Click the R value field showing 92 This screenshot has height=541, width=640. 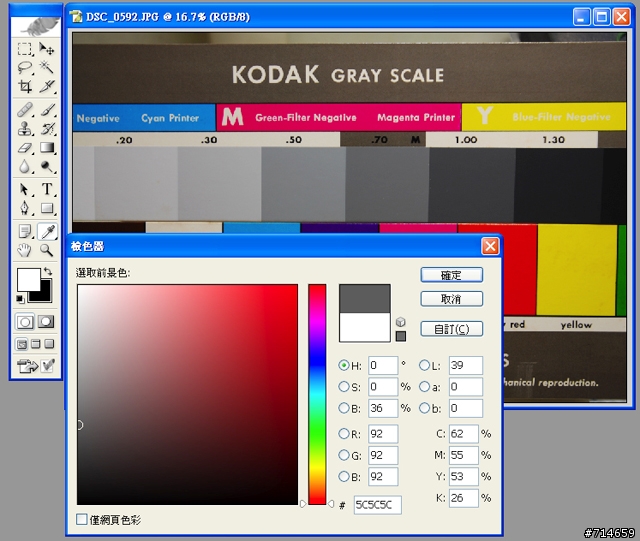pyautogui.click(x=383, y=434)
